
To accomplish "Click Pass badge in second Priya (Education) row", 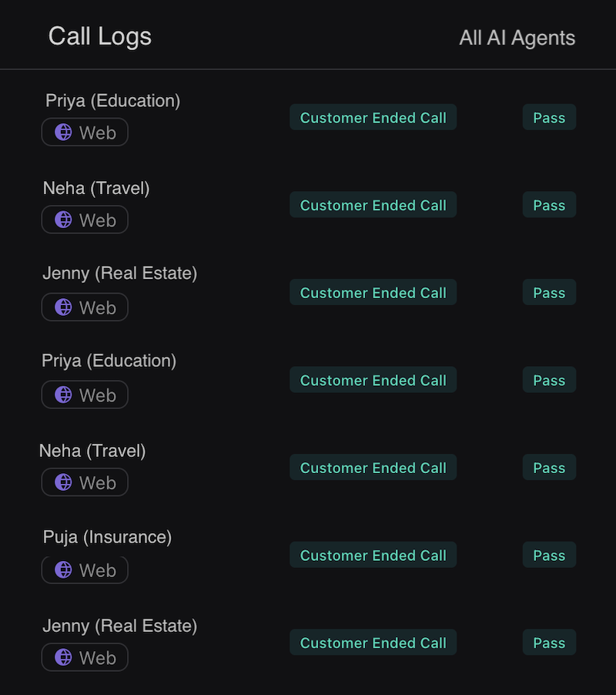I will 549,381.
